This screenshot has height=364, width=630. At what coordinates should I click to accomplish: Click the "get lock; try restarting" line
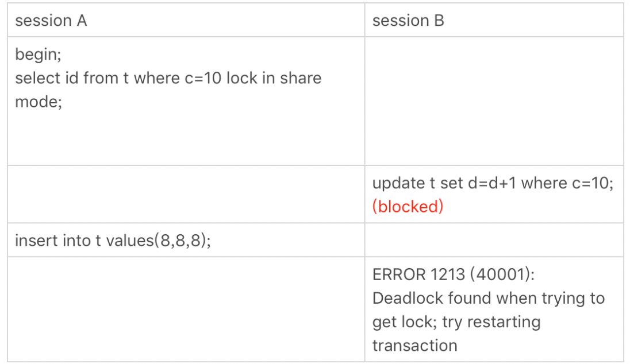[x=456, y=322]
